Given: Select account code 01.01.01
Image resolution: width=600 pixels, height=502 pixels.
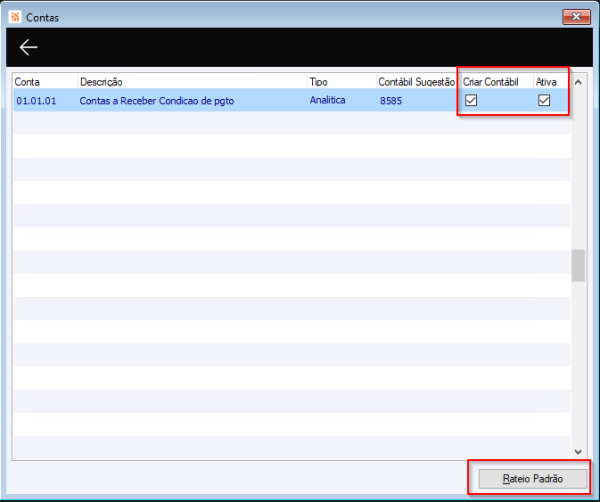Looking at the screenshot, I should 36,101.
